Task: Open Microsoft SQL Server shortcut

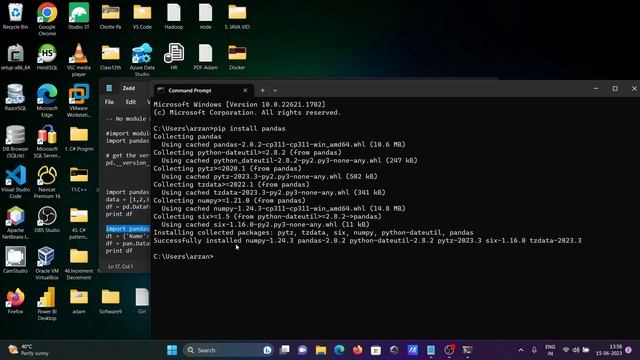Action: pyautogui.click(x=47, y=141)
